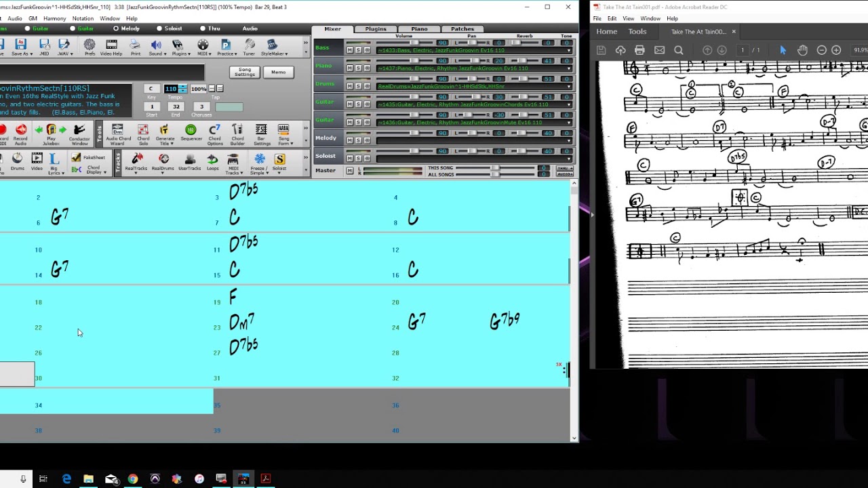Open the Chord Solo tool
The width and height of the screenshot is (868, 488).
click(143, 133)
